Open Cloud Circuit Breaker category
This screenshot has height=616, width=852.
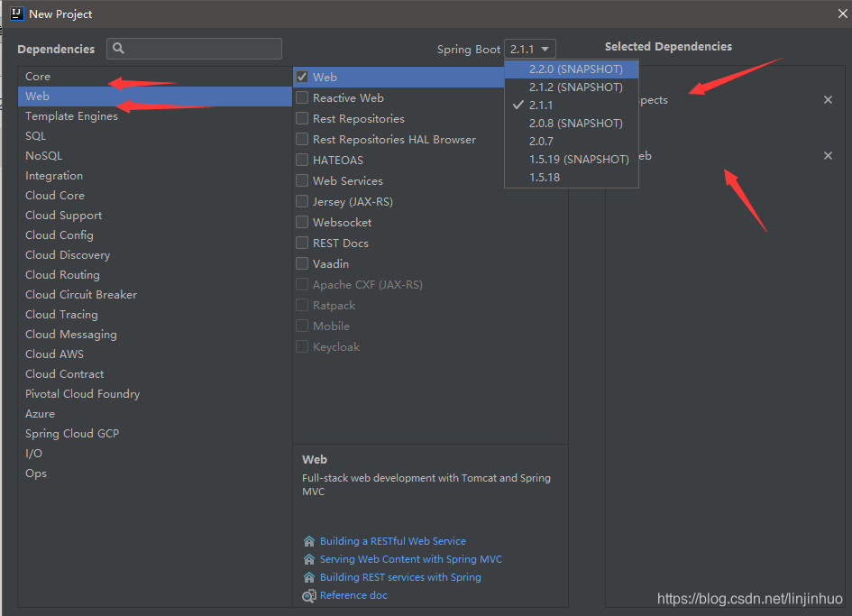155,295
